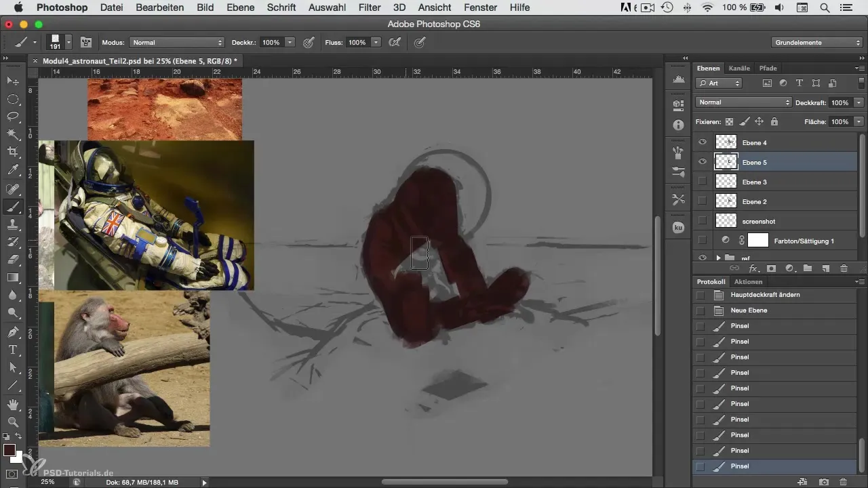868x488 pixels.
Task: Pick the Eyedropper tool
Action: pos(13,169)
